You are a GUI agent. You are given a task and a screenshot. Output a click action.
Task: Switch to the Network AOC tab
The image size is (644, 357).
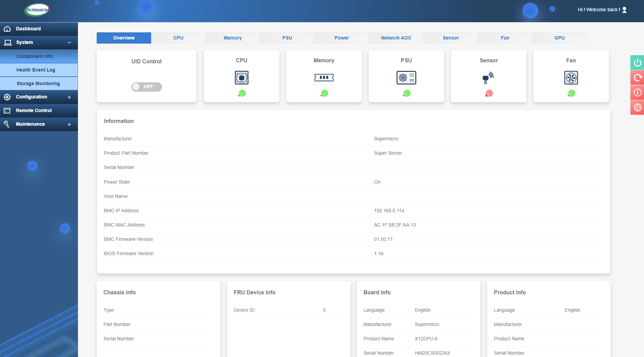pos(396,38)
